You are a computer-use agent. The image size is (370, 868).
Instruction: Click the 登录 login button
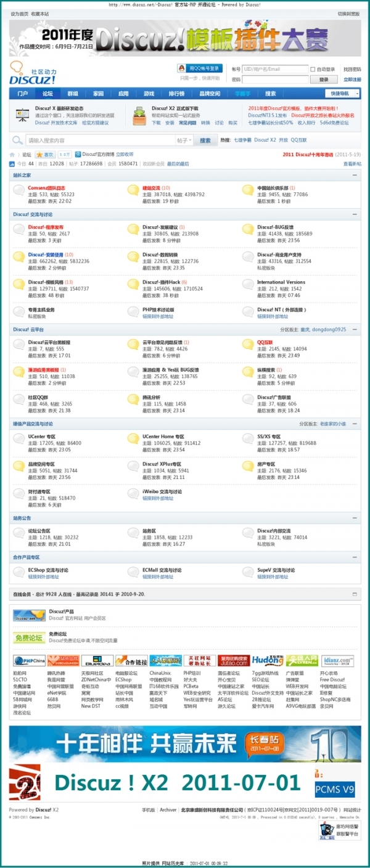(324, 80)
